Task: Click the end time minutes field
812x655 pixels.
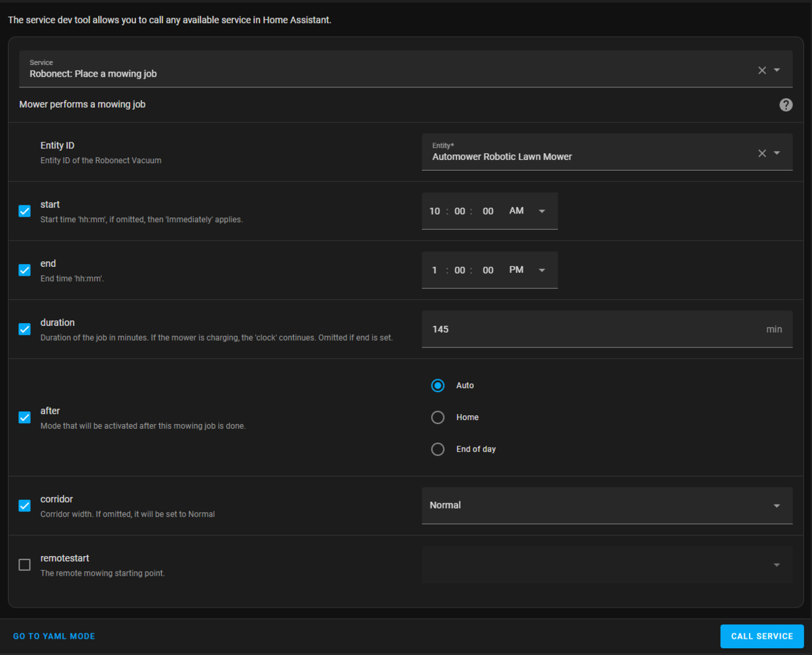Action: (x=460, y=270)
